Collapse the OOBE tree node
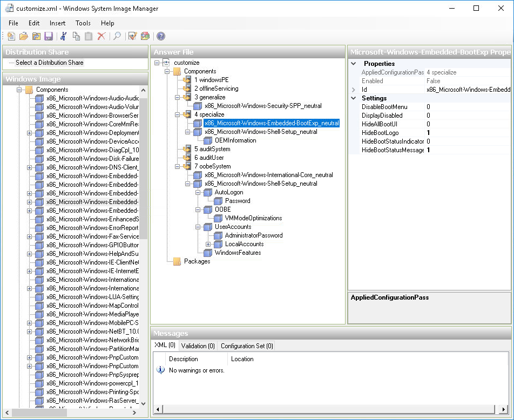The height and width of the screenshot is (420, 514). [198, 209]
